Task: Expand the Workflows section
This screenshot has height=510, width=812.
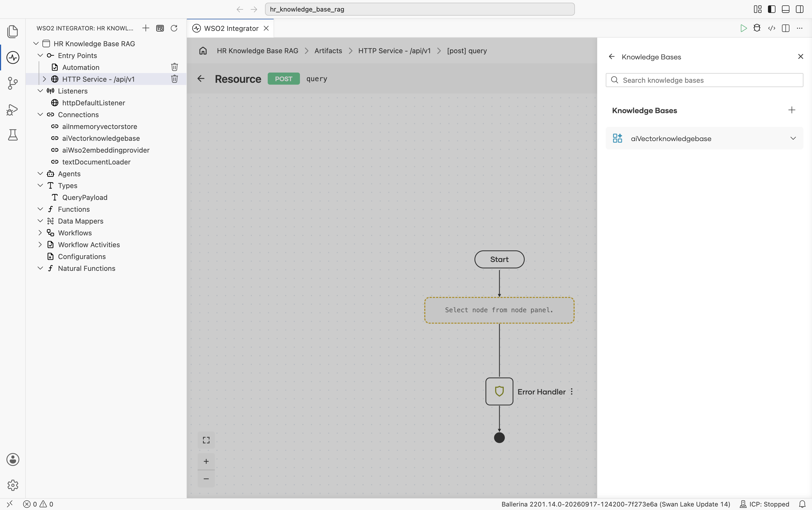Action: tap(40, 233)
